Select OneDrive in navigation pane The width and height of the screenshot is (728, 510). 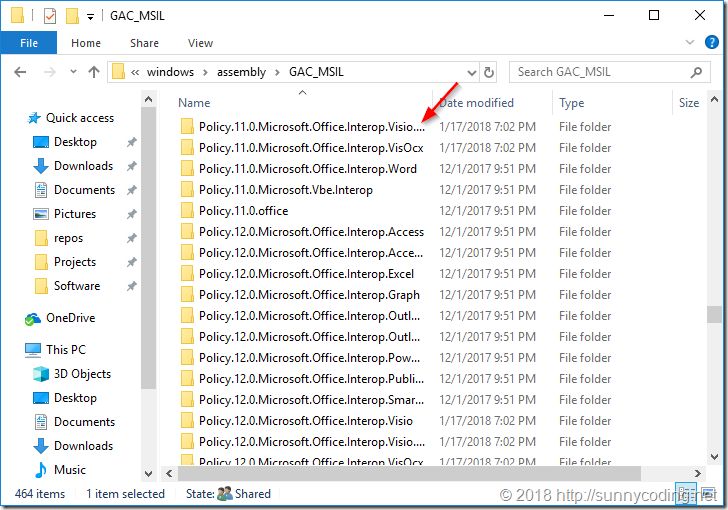coord(71,318)
